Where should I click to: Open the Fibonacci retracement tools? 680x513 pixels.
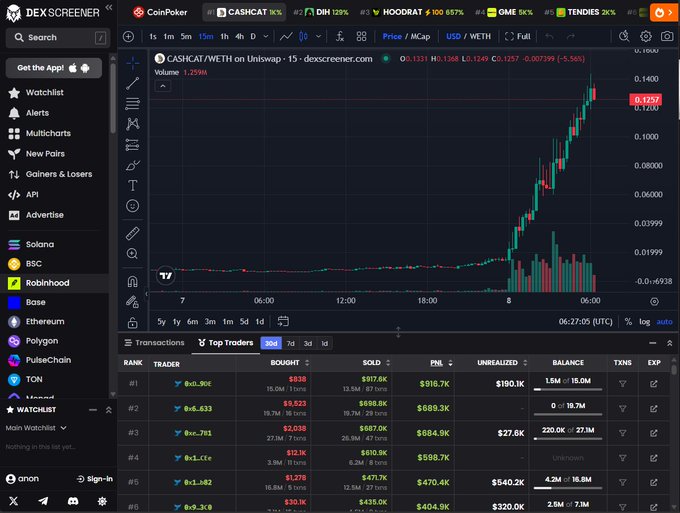133,104
